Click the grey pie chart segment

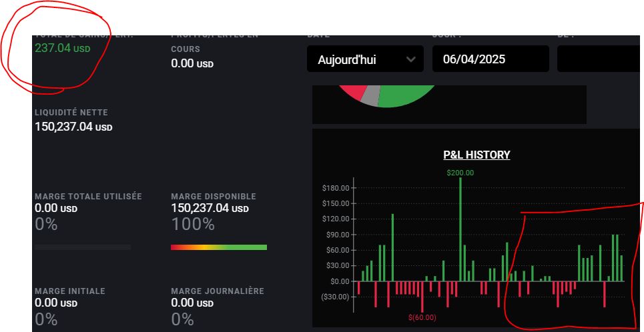[x=372, y=95]
